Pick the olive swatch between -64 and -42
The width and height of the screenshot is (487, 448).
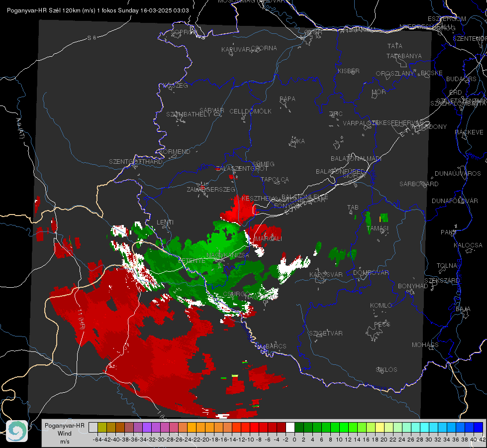pyautogui.click(x=102, y=427)
